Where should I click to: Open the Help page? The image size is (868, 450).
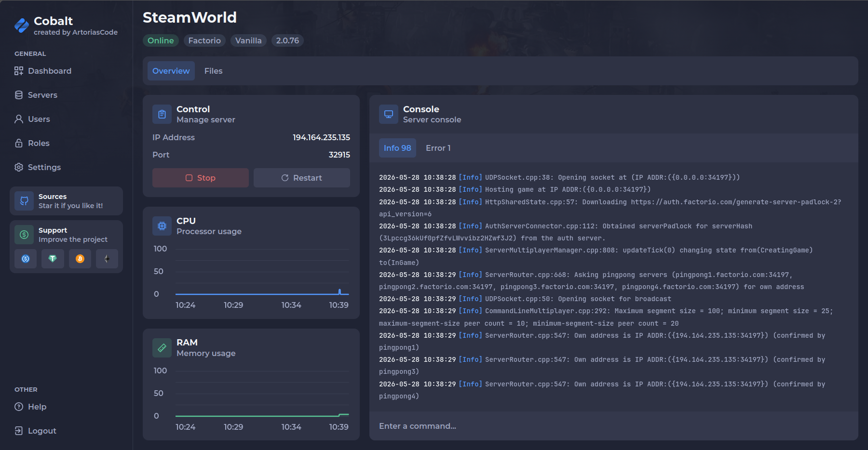coord(30,407)
